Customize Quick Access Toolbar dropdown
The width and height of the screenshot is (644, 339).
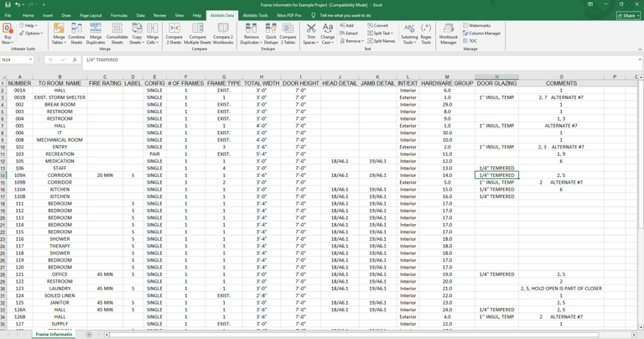pyautogui.click(x=44, y=4)
